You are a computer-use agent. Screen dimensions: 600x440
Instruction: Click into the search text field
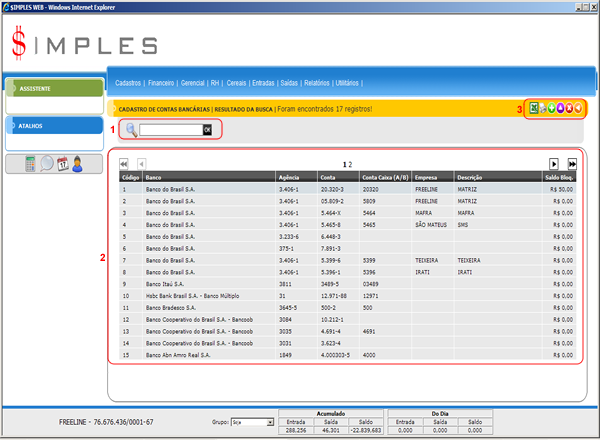tap(170, 129)
